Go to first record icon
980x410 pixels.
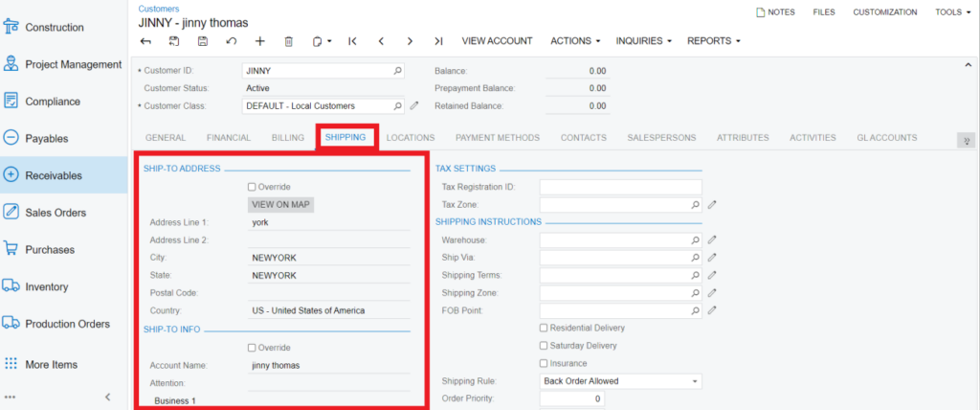click(x=352, y=41)
